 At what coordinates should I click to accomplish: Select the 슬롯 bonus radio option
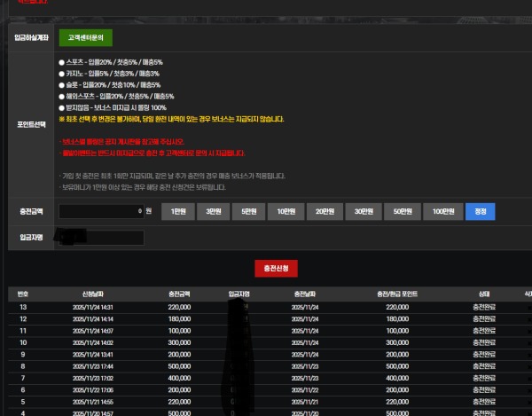61,84
